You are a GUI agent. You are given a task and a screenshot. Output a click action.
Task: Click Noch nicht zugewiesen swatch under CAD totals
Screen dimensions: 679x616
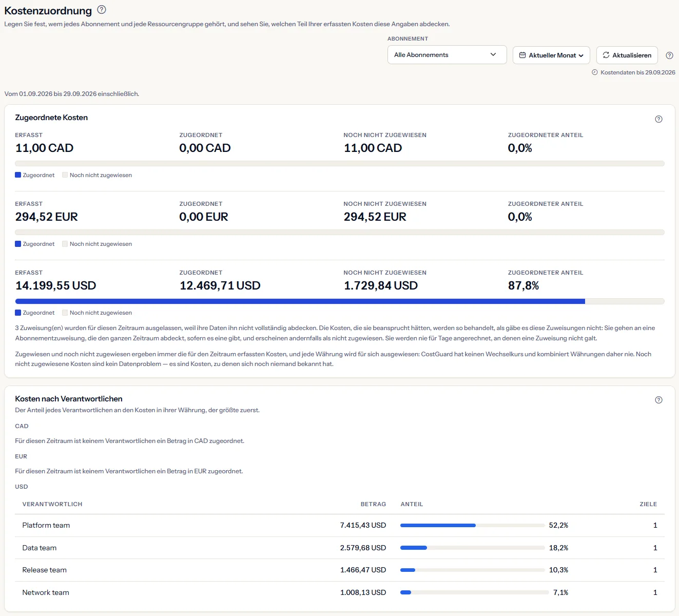[x=65, y=175]
